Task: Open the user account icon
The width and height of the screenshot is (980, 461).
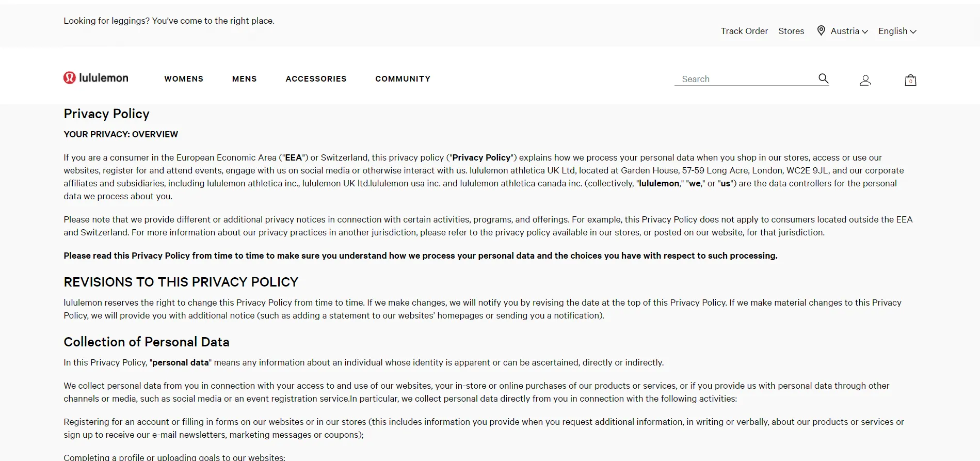Action: (865, 80)
